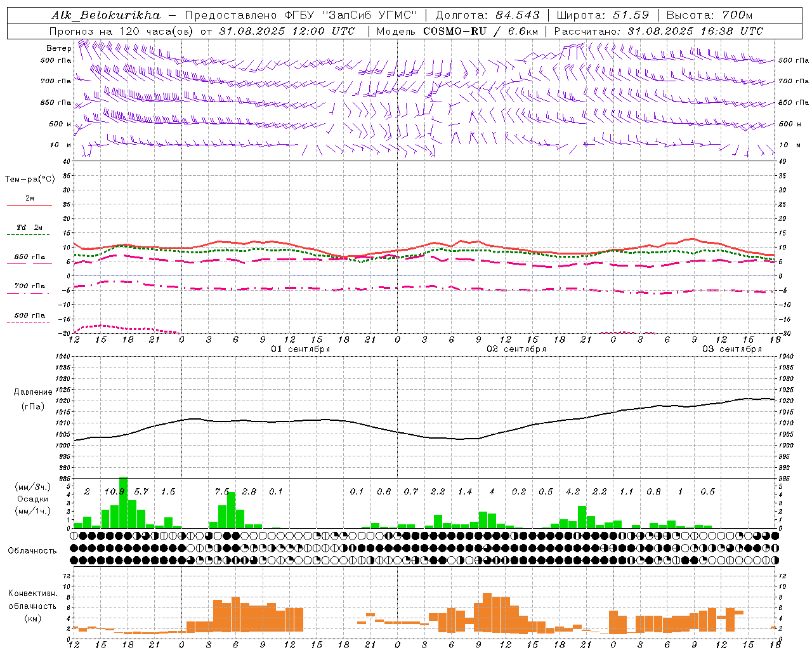
Task: Click the "Тем-ра(°C)" axis label
Action: 30,180
